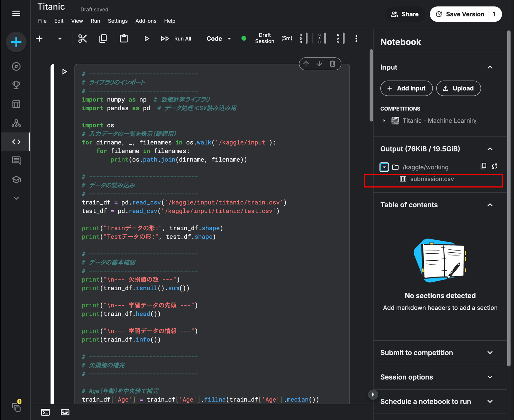Viewport: 514px width, 420px height.
Task: Open the console terminal icon at bottom
Action: click(x=45, y=412)
